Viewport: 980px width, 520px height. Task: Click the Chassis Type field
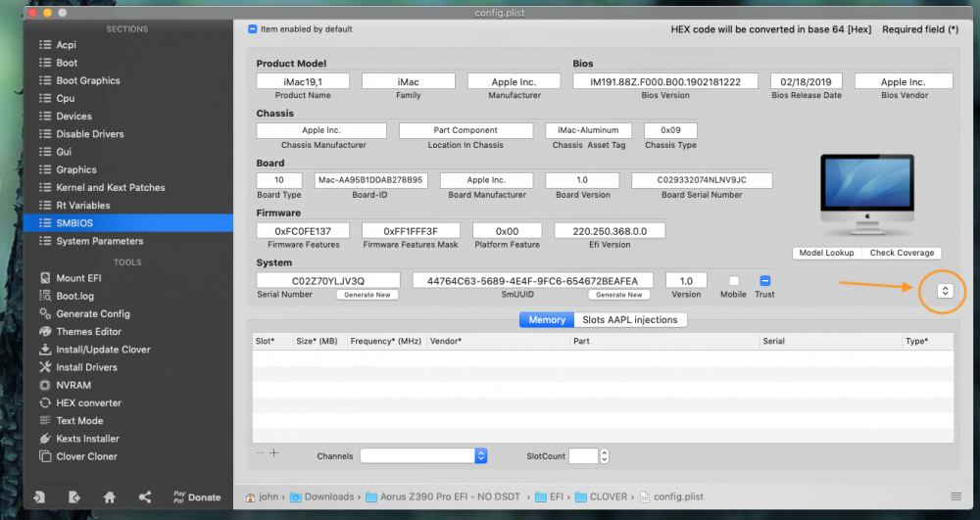click(670, 130)
